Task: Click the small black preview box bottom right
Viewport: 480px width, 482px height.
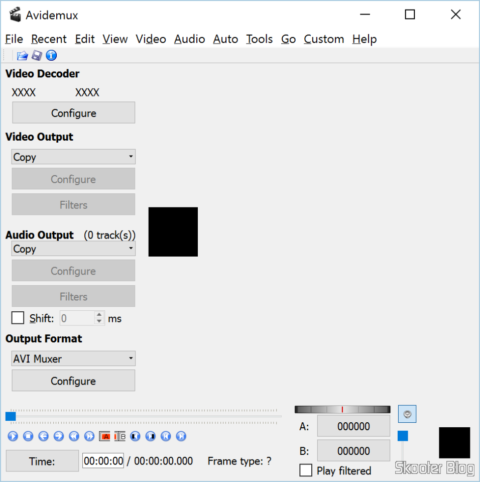Action: (454, 443)
